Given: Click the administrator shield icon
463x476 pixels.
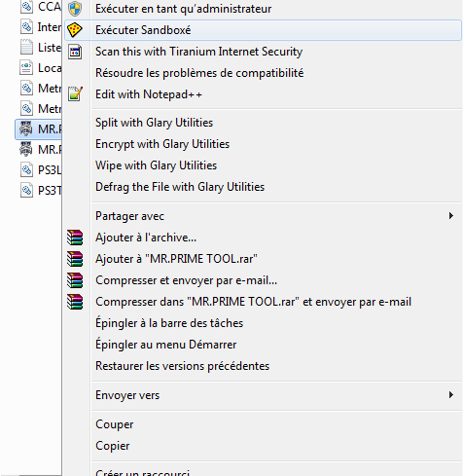Looking at the screenshot, I should [75, 9].
